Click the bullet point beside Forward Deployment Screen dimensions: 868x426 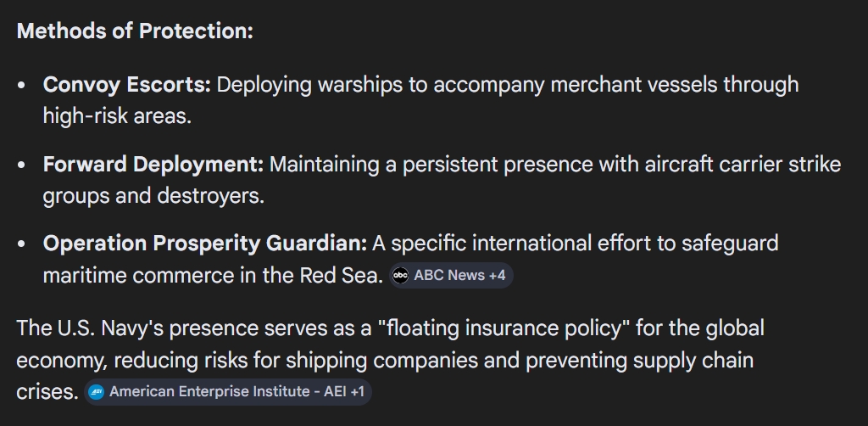[23, 165]
